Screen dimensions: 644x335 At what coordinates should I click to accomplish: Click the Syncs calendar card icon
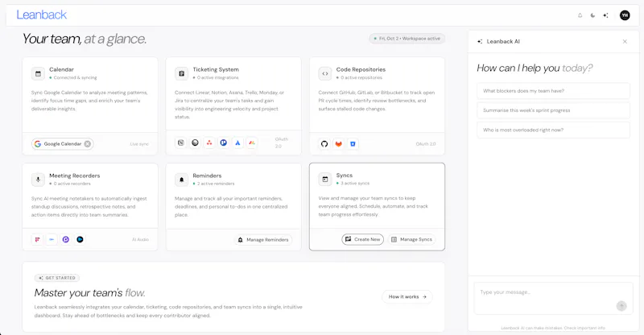(325, 180)
